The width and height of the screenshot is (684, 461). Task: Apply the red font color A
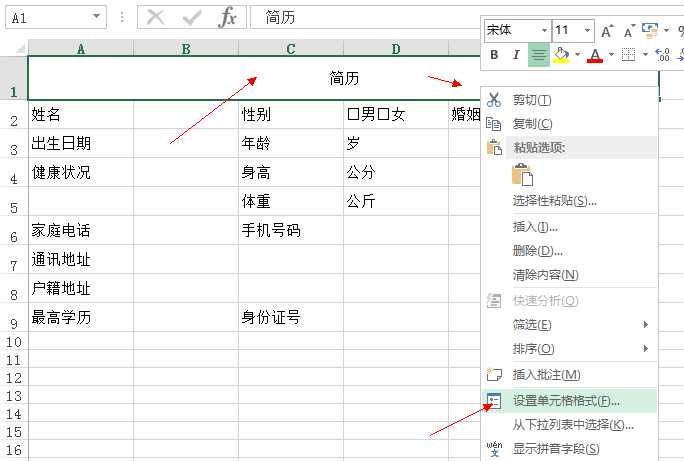[x=595, y=55]
